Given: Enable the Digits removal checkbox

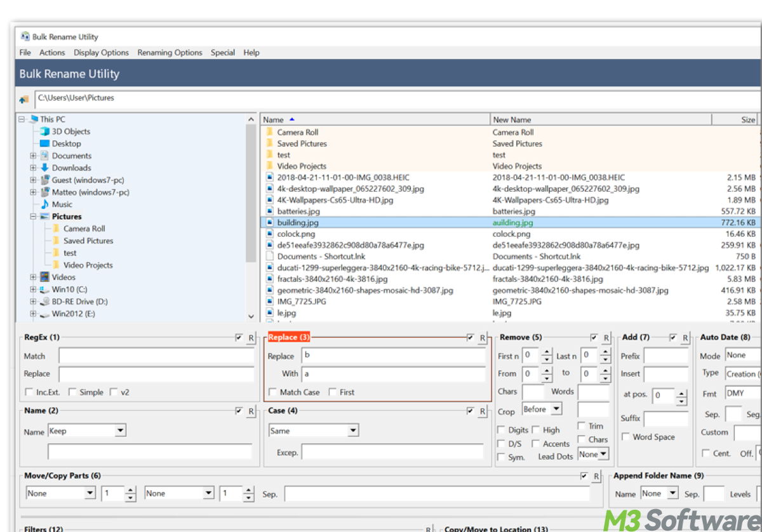Looking at the screenshot, I should (502, 430).
